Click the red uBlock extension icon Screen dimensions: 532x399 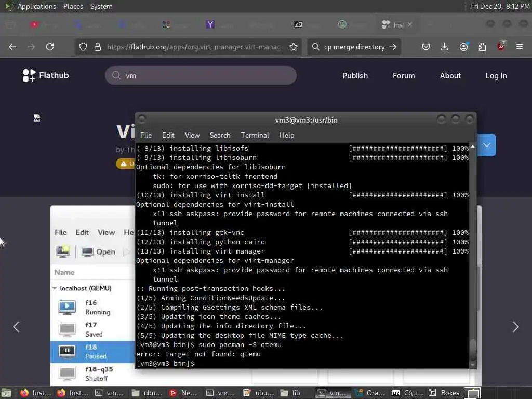(501, 46)
